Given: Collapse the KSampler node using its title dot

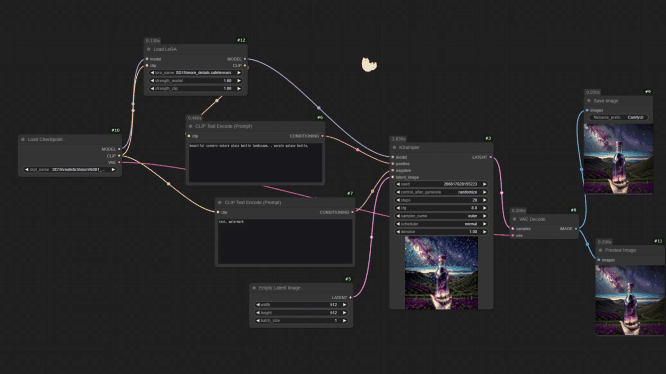Looking at the screenshot, I should (x=394, y=147).
